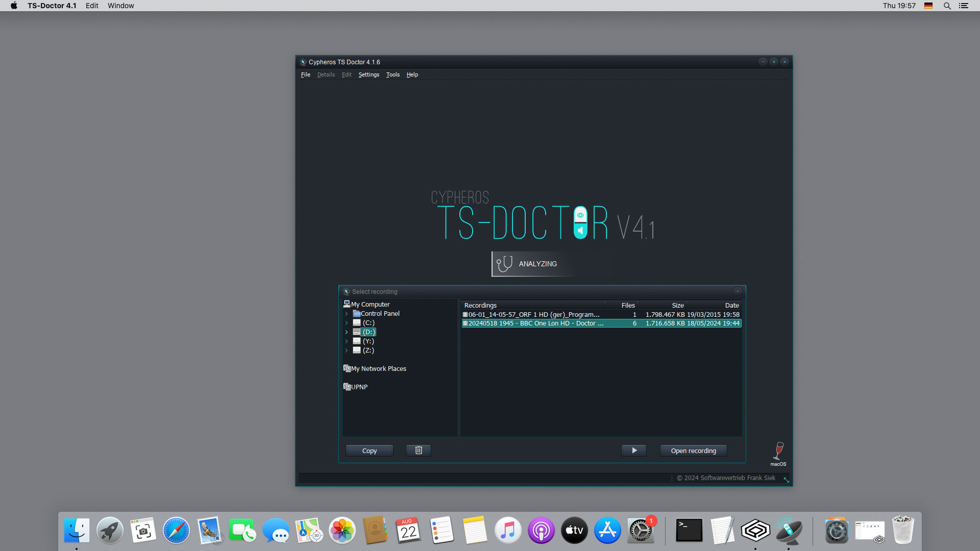This screenshot has width=980, height=551.
Task: Sort by Size column header
Action: [661, 305]
